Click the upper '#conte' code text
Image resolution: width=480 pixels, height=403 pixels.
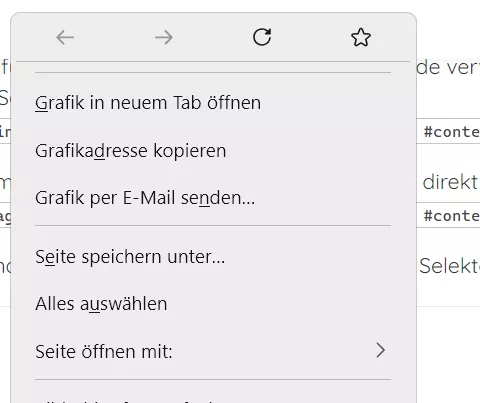[x=452, y=132]
